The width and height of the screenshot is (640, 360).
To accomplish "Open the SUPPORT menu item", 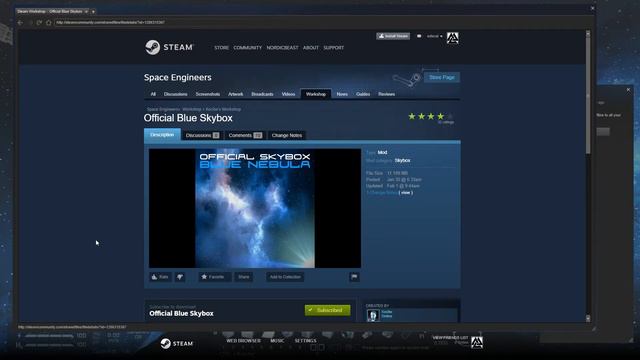I will (x=333, y=48).
